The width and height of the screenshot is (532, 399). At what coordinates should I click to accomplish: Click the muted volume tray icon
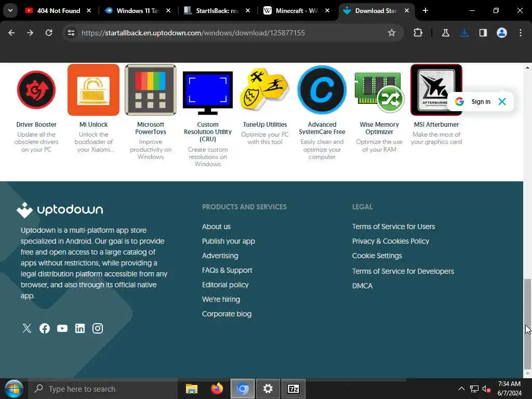coord(486,389)
